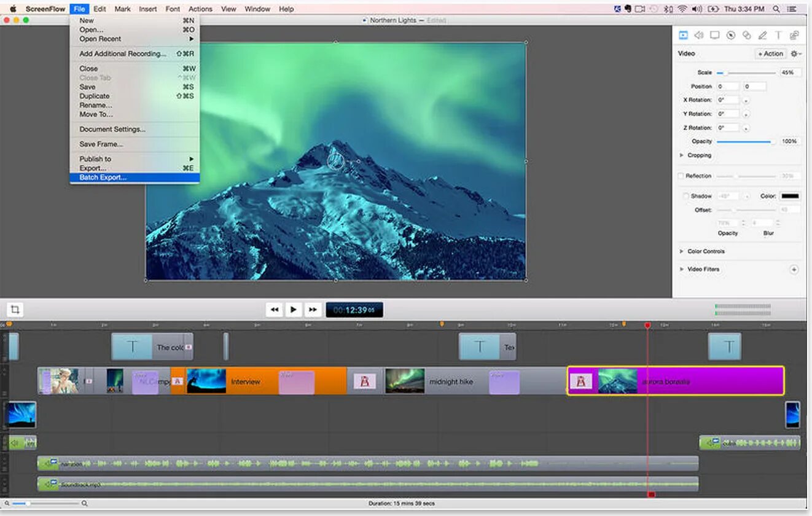The image size is (812, 516).
Task: Open the Audio properties tab
Action: click(x=699, y=35)
